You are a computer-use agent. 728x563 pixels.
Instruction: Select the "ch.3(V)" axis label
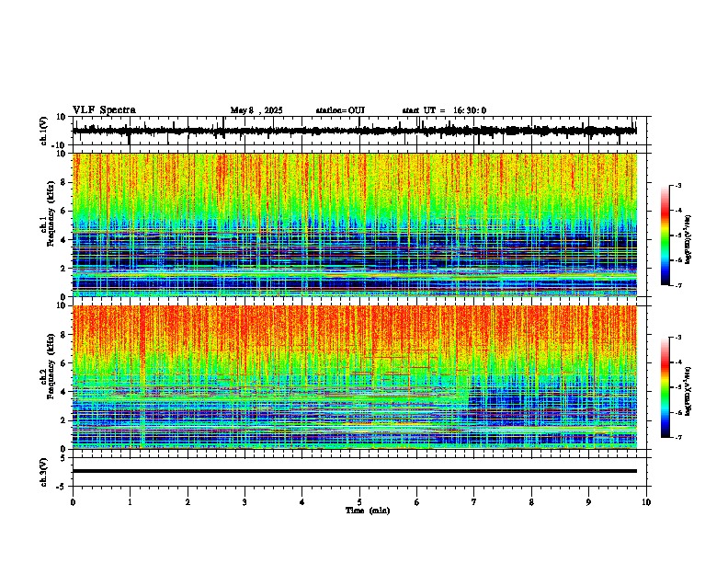(x=44, y=472)
